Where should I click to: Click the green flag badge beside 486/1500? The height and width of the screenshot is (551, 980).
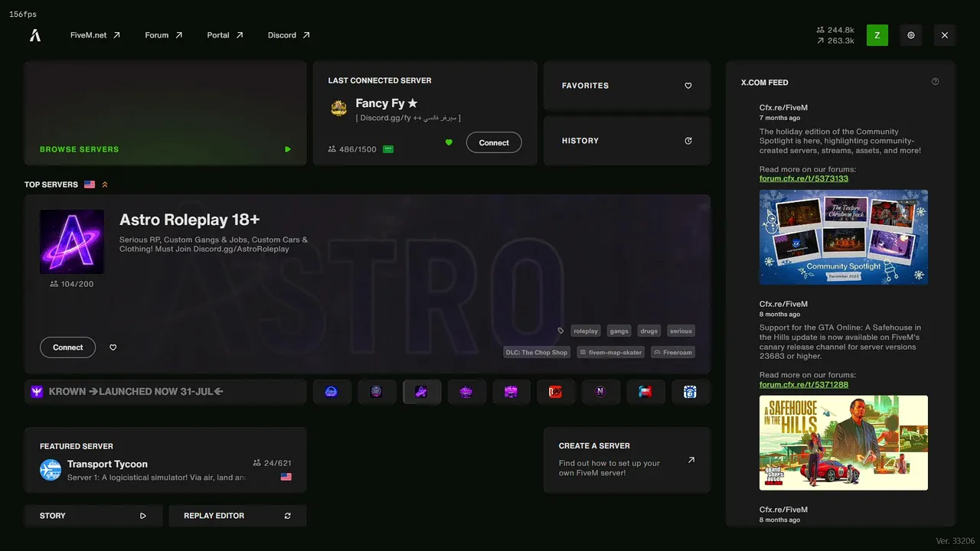coord(388,149)
